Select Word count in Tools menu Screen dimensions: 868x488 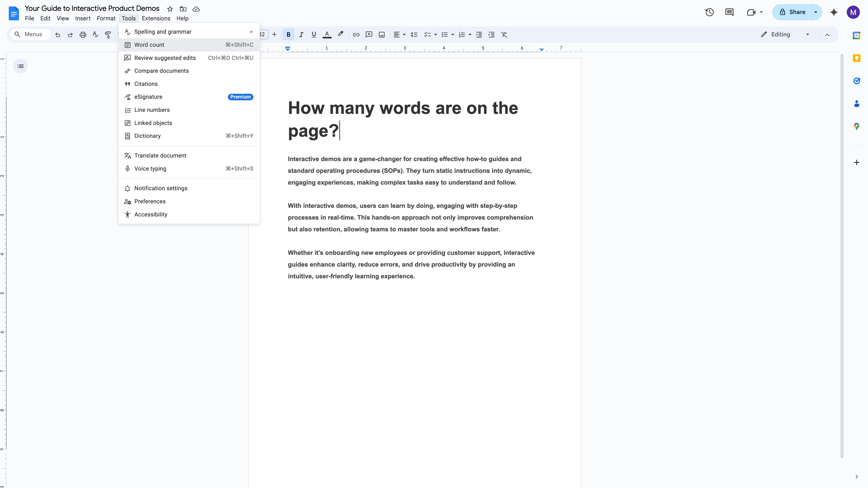point(189,45)
